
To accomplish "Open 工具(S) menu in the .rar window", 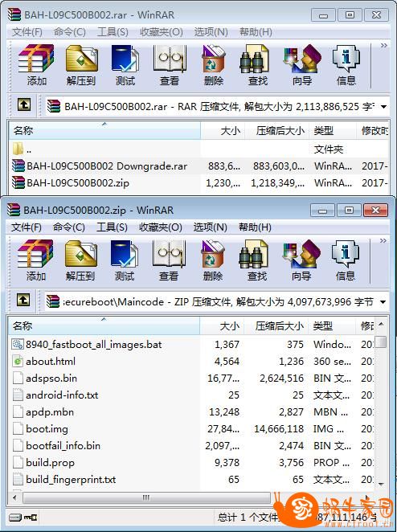I will 113,32.
